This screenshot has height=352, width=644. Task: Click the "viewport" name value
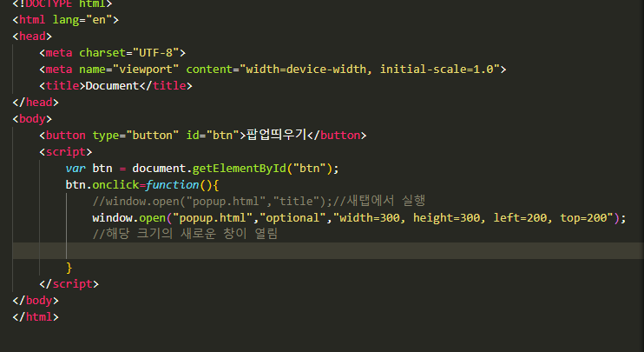click(146, 70)
